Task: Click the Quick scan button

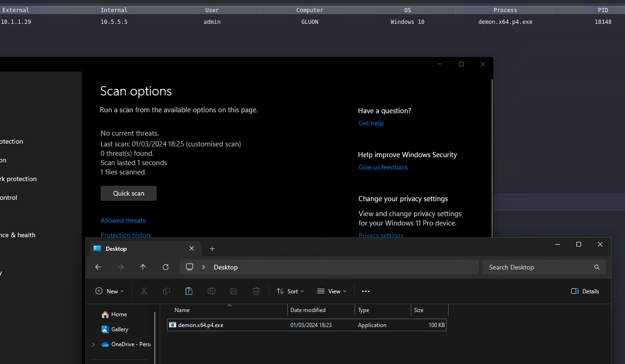Action: coord(129,193)
